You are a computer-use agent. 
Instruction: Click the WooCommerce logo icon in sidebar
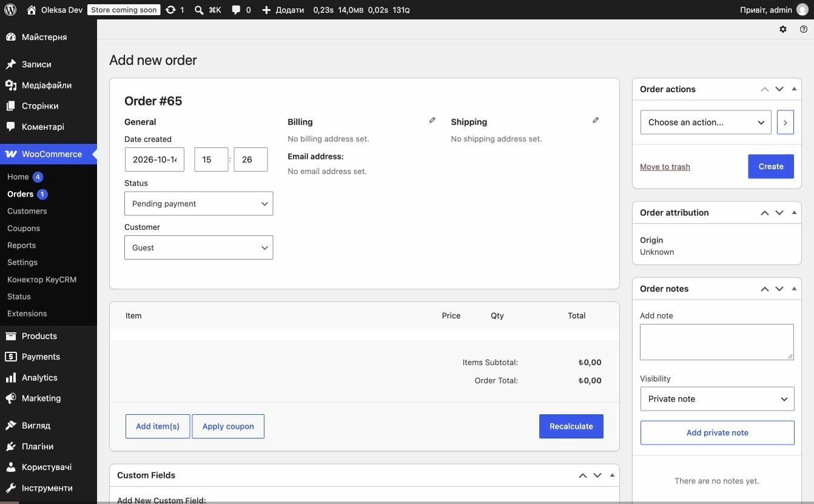click(x=11, y=154)
